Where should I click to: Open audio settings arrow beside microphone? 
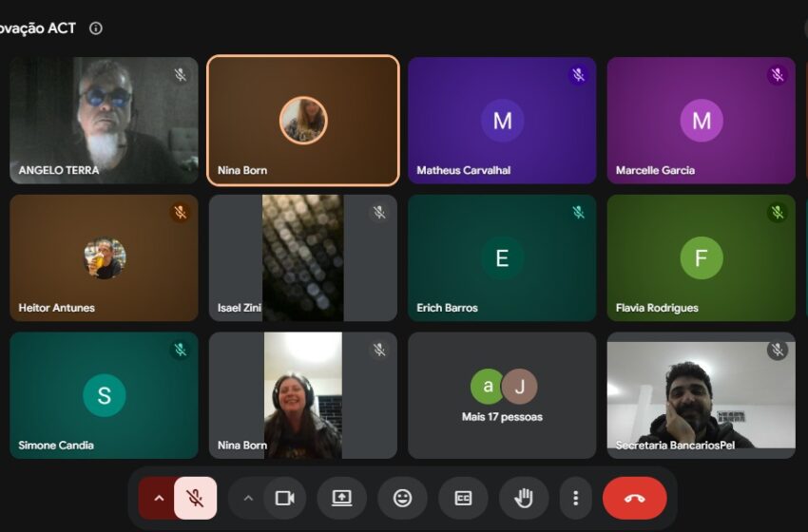[159, 498]
